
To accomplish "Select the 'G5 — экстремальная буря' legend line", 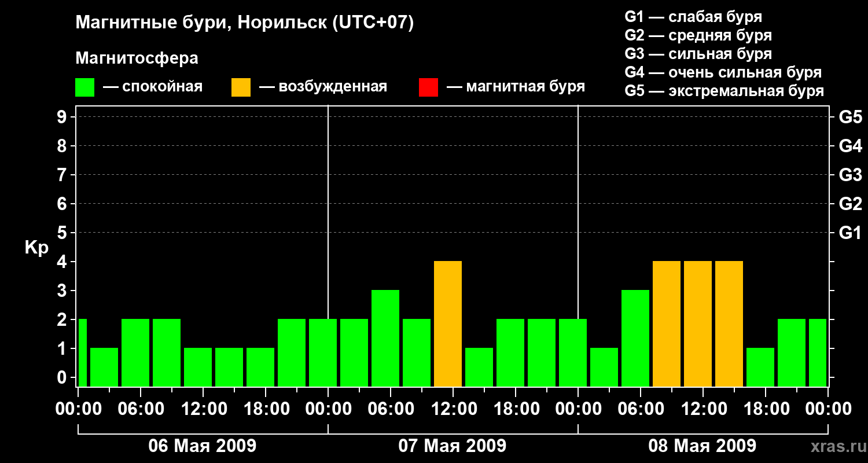I will click(724, 91).
